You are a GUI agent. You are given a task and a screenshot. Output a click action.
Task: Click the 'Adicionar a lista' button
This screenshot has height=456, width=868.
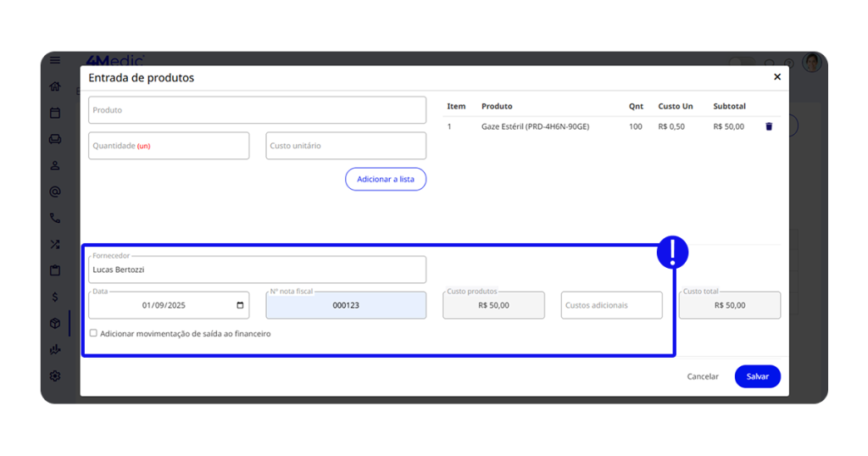[x=385, y=179]
